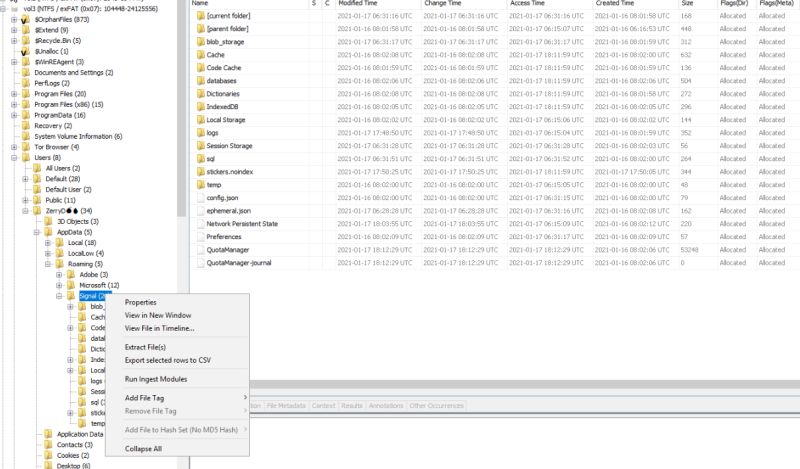Sort by the Modified Time column header

[378, 3]
